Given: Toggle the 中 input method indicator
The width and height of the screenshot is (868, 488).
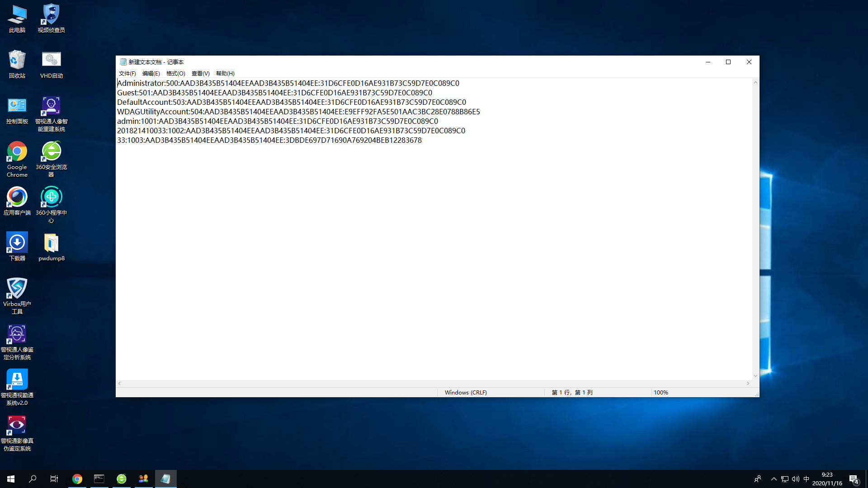Looking at the screenshot, I should (806, 479).
